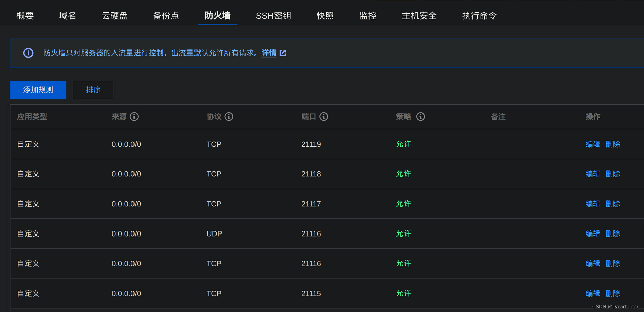The width and height of the screenshot is (644, 312).
Task: Click 允许 policy in the 21115 row
Action: (x=404, y=294)
